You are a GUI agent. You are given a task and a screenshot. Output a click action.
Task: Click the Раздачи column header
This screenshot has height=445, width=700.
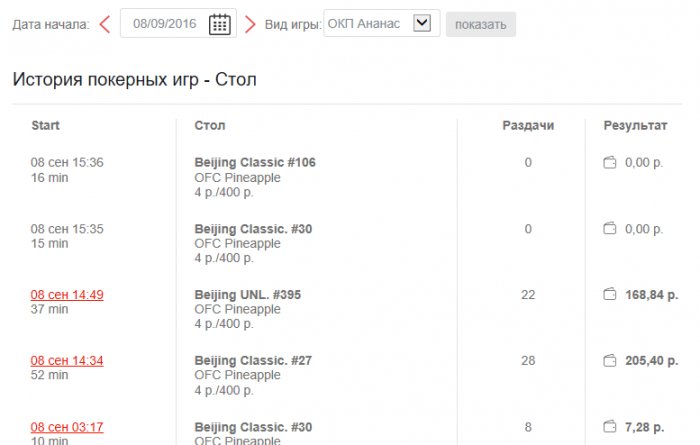click(x=528, y=125)
